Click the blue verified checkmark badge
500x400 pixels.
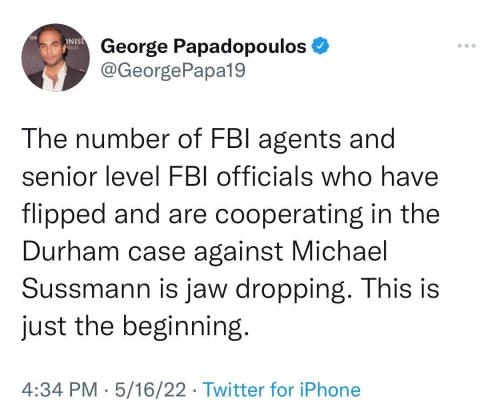click(320, 46)
